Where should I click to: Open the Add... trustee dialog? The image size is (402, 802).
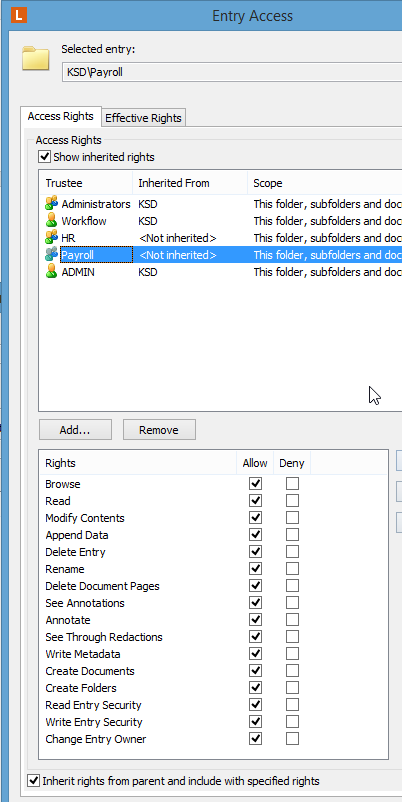[75, 430]
